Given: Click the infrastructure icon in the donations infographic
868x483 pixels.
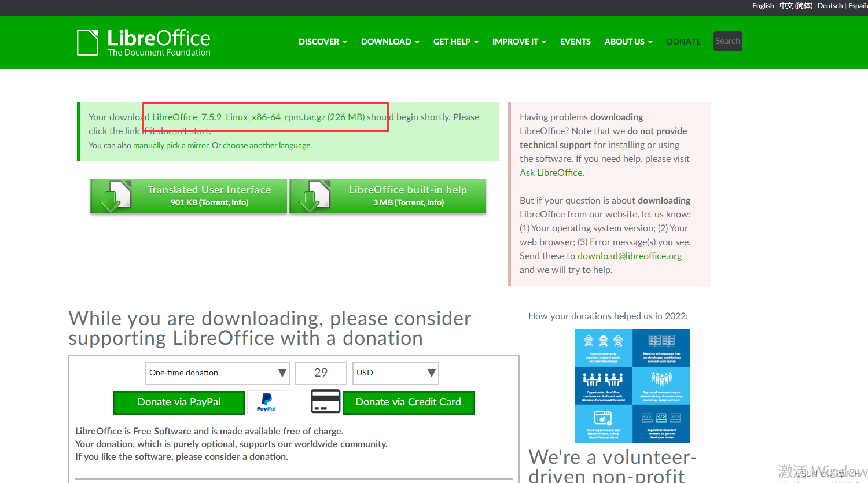Looking at the screenshot, I should 663,342.
